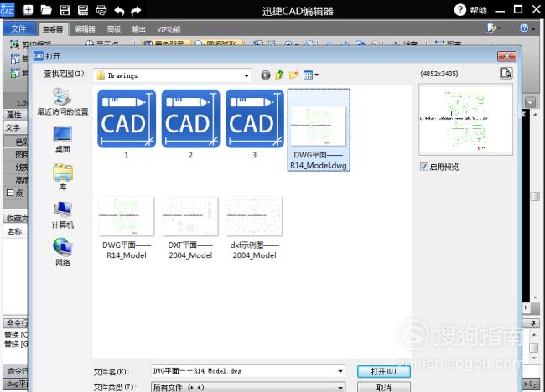Create a new folder in dialog

(293, 75)
